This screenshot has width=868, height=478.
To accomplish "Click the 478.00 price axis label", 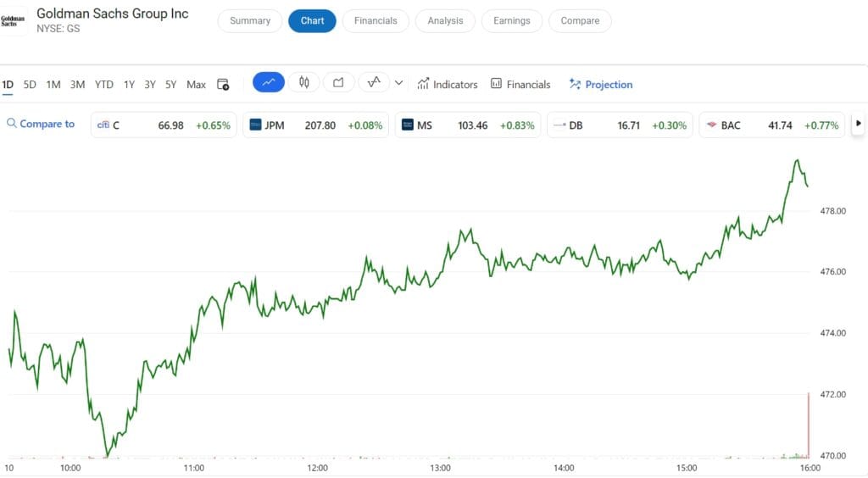I will pos(832,211).
